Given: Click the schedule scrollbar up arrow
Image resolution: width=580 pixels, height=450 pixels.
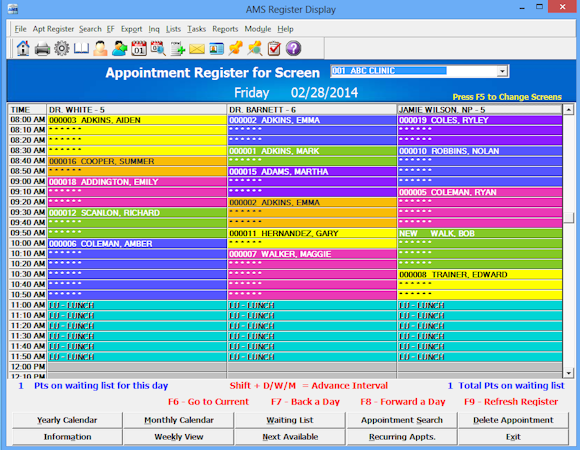Looking at the screenshot, I should (x=568, y=109).
